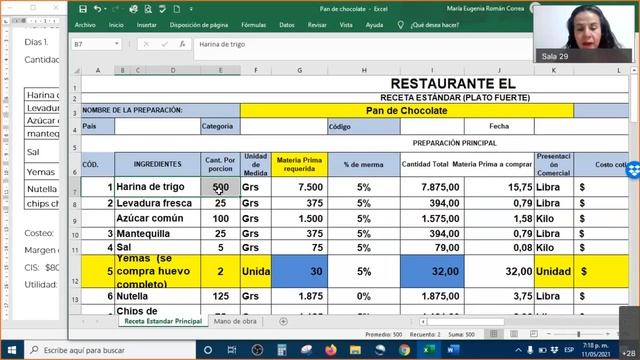Open print preview icon in quick access toolbar
The image size is (640, 360).
tap(148, 9)
